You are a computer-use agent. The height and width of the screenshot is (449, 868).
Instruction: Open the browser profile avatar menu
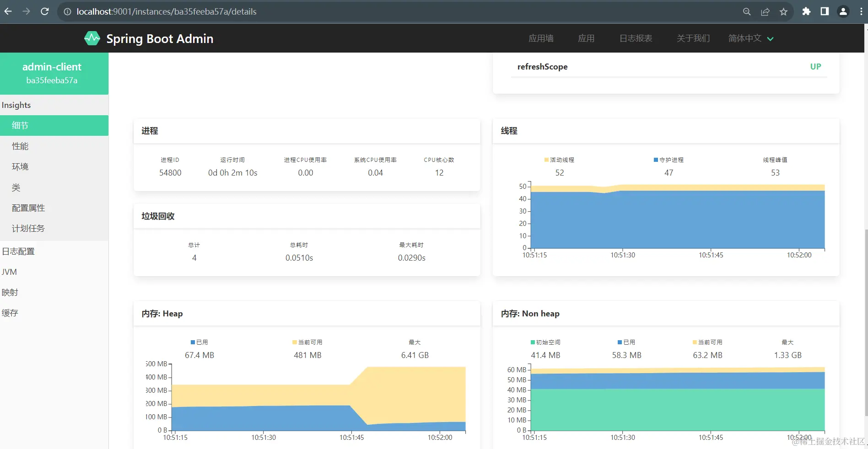pyautogui.click(x=843, y=11)
